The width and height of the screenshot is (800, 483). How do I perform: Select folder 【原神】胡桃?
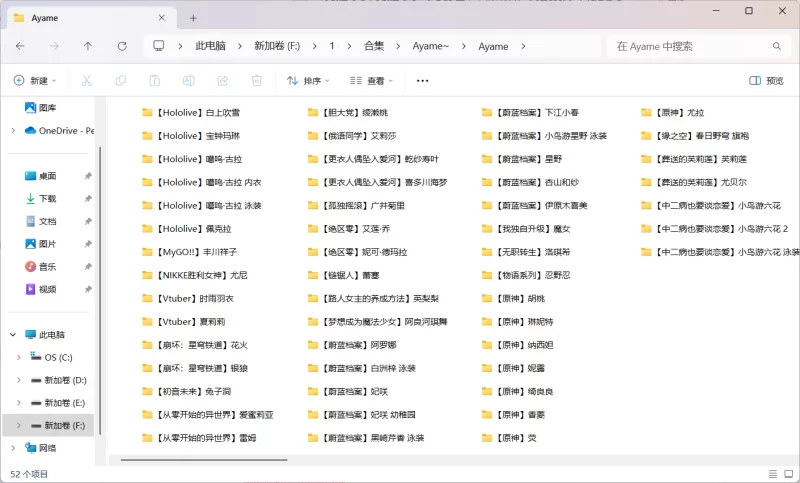pyautogui.click(x=514, y=298)
